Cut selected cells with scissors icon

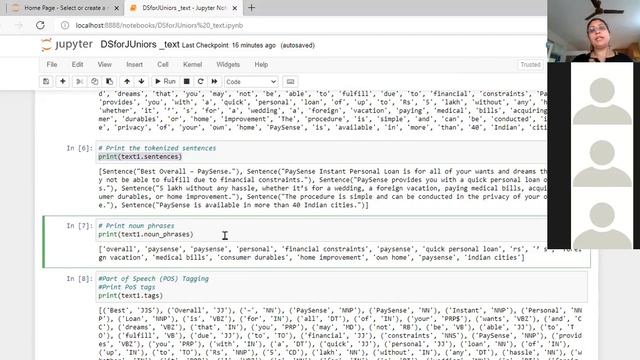coord(79,82)
